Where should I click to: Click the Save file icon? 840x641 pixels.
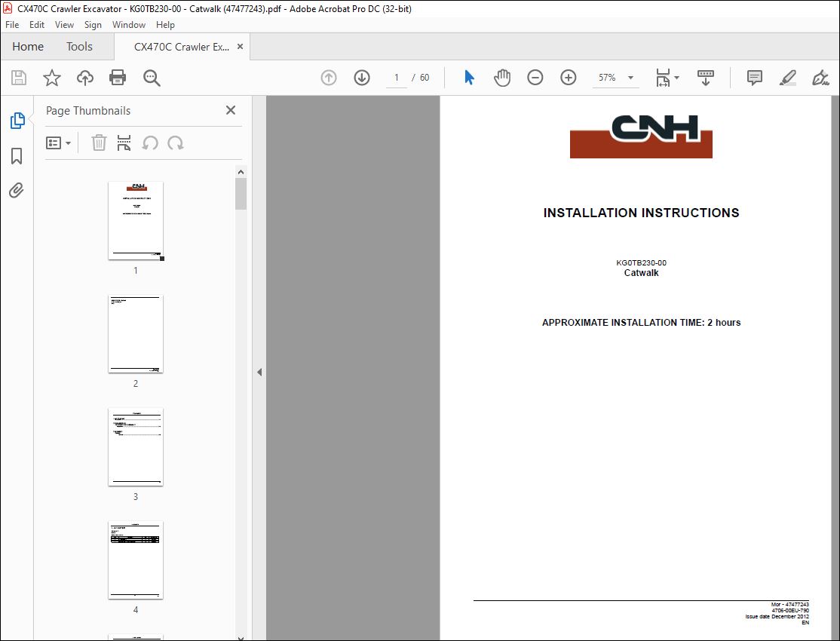tap(19, 78)
